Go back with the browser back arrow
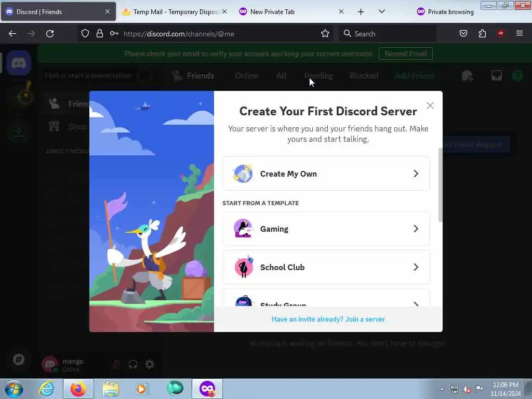This screenshot has width=532, height=399. click(12, 34)
